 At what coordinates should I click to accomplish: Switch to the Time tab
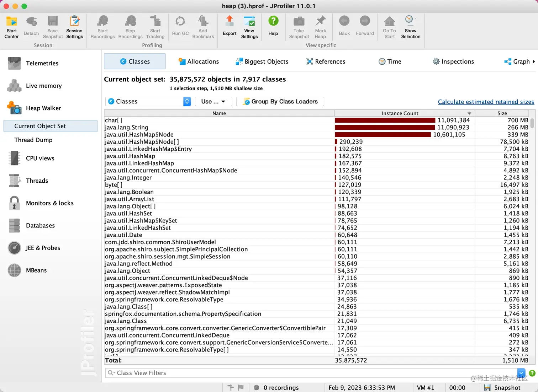[390, 61]
